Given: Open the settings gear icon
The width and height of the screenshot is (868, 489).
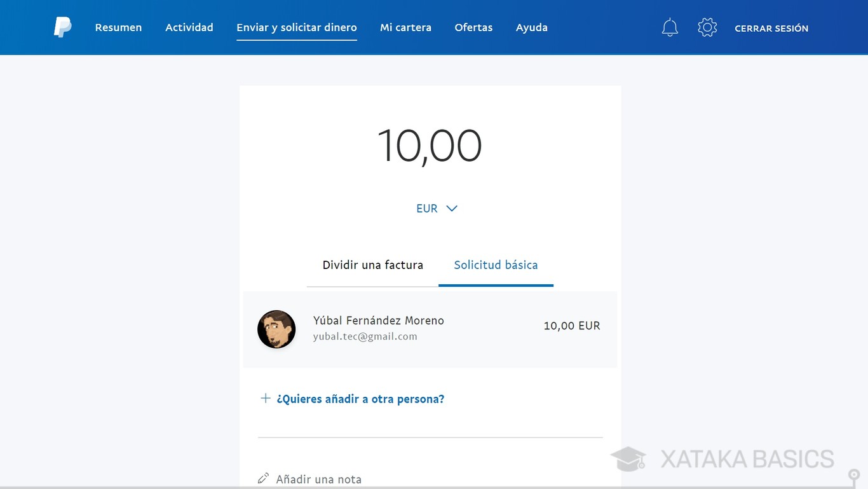Looking at the screenshot, I should tap(707, 27).
